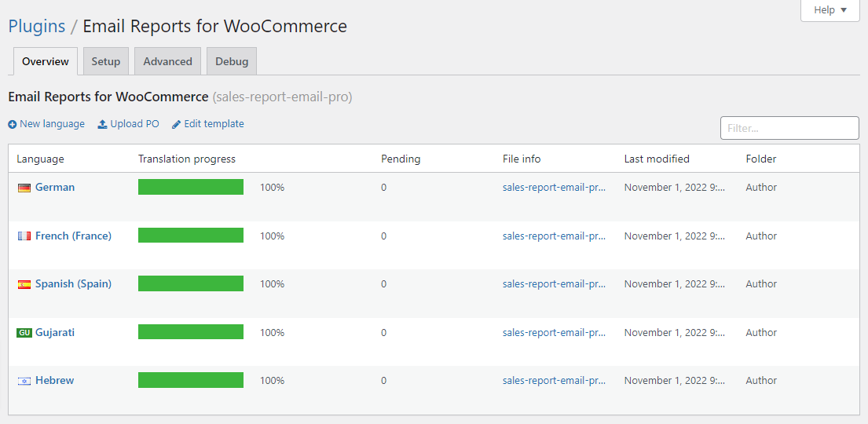Open the Spanish (Spain) translation
This screenshot has height=424, width=868.
click(x=73, y=284)
